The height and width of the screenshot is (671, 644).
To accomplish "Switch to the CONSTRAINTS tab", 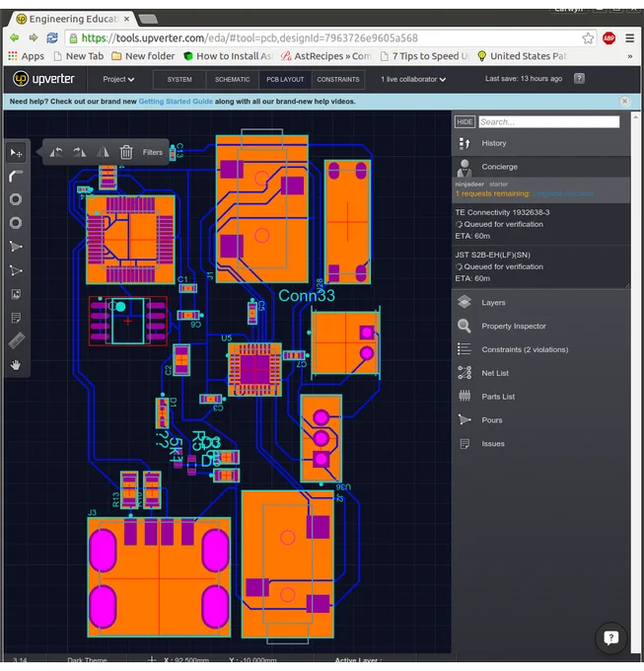I will pyautogui.click(x=338, y=80).
